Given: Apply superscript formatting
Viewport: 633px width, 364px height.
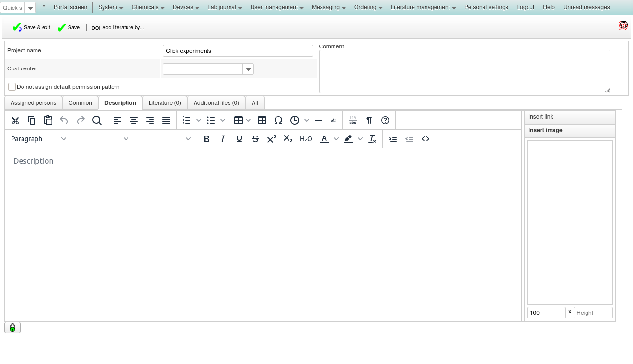Looking at the screenshot, I should click(x=271, y=139).
